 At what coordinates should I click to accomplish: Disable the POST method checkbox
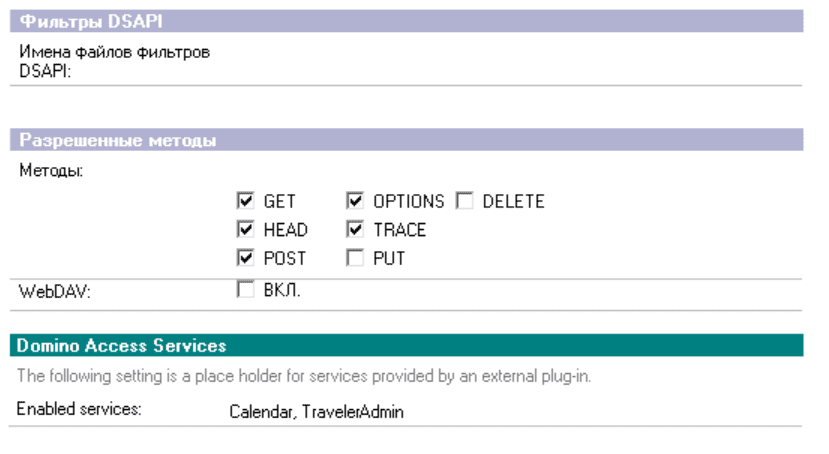245,258
